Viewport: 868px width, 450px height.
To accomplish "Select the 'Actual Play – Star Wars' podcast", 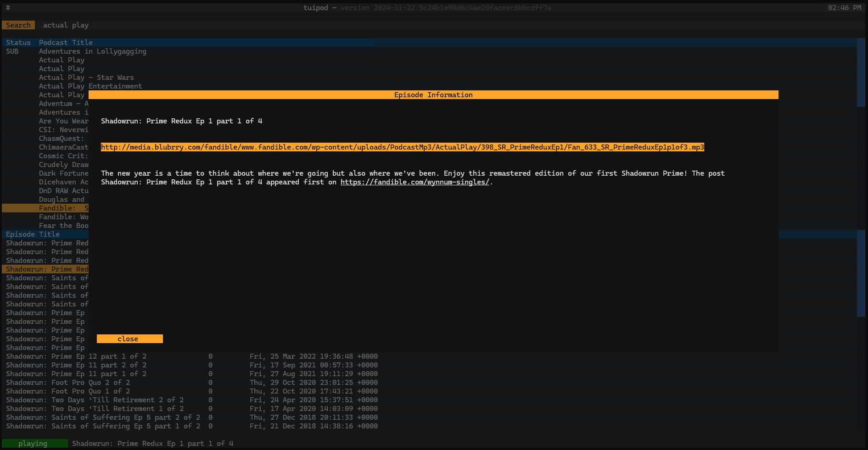I will click(86, 78).
